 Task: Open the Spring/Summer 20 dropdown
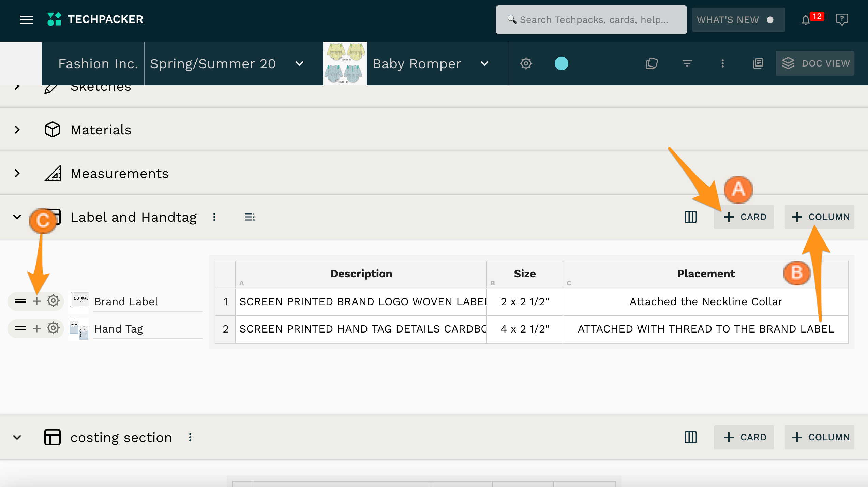299,63
